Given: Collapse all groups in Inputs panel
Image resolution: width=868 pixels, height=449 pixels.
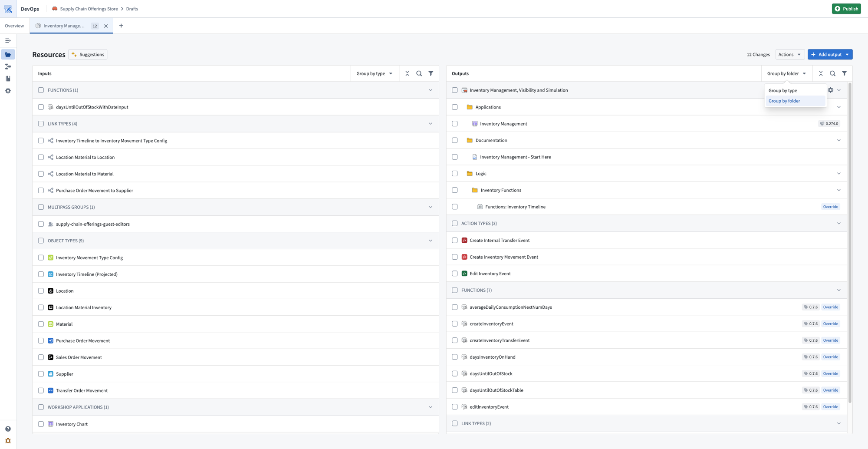Looking at the screenshot, I should click(407, 73).
